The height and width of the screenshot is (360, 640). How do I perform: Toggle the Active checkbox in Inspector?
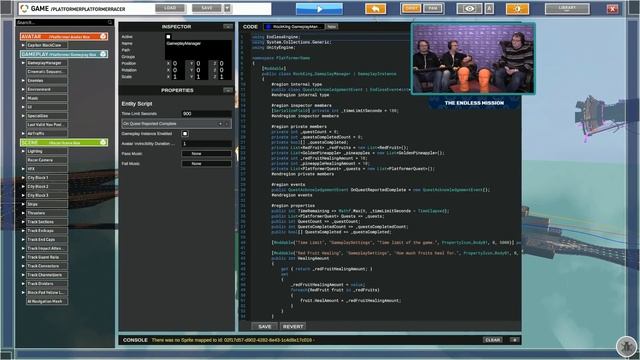pos(168,37)
